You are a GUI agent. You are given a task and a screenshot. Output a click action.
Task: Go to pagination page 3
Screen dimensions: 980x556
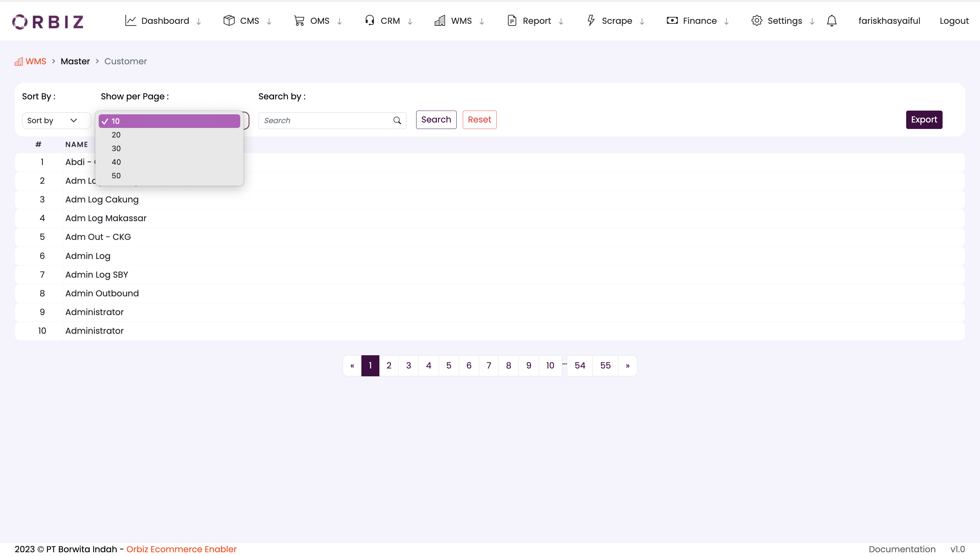(x=408, y=366)
